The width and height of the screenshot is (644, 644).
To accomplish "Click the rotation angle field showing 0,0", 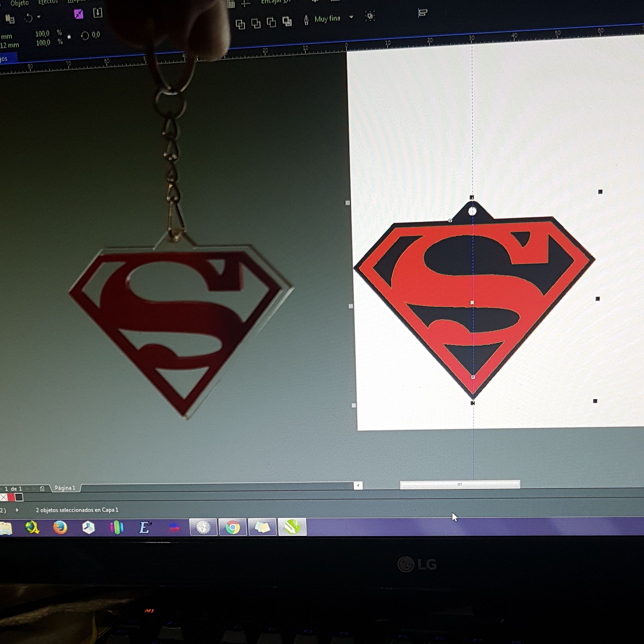I will [96, 35].
